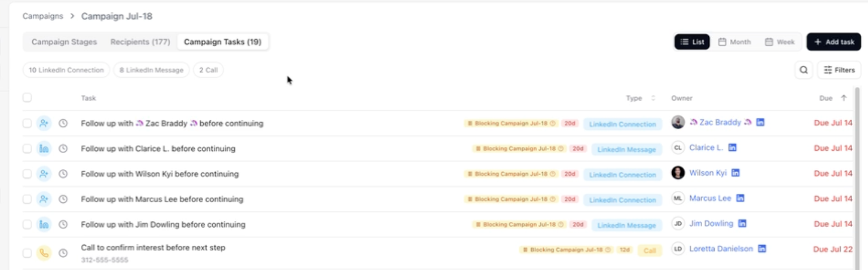The width and height of the screenshot is (868, 270).
Task: Click the LinkedIn Connection icon in Zac Braddy row
Action: tap(44, 123)
